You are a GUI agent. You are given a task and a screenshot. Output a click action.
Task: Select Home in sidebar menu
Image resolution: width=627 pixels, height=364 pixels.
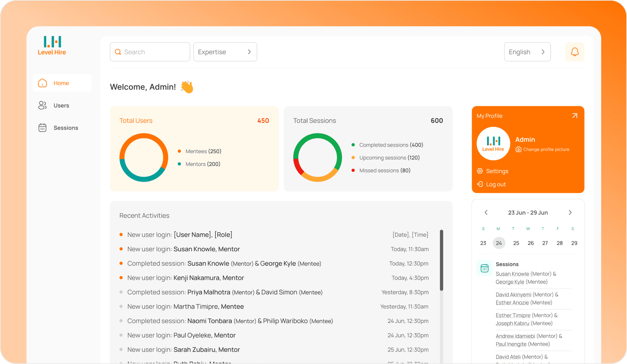[x=62, y=83]
